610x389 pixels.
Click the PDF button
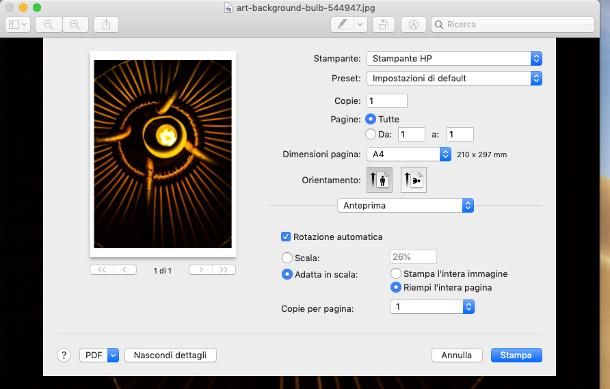[x=94, y=355]
